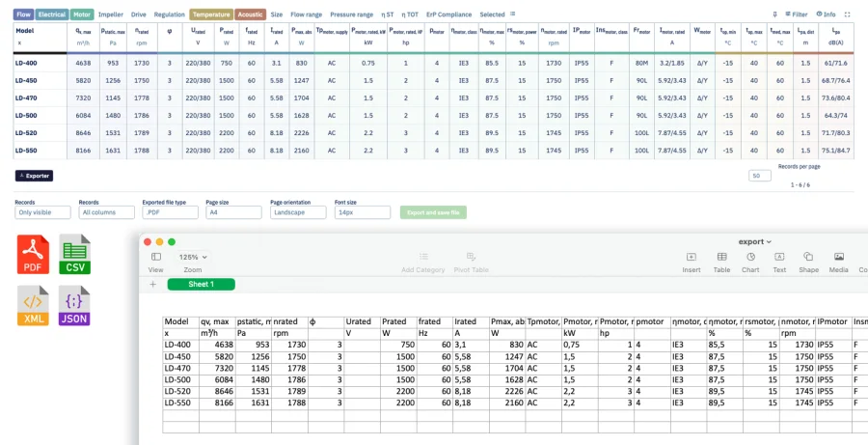
Task: Click Table in Numbers toolbar
Action: tap(721, 263)
